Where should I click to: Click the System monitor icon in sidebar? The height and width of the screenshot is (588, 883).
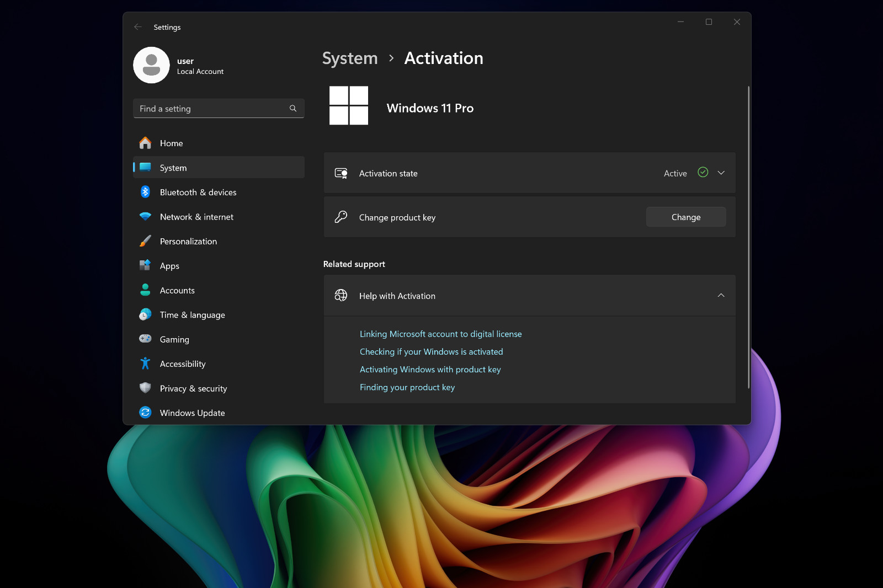pos(145,167)
